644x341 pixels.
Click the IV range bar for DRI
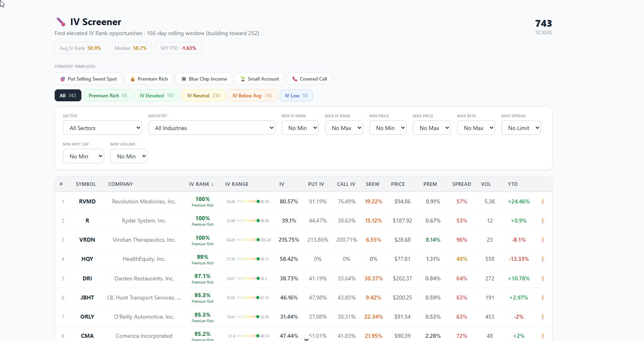[x=247, y=278]
